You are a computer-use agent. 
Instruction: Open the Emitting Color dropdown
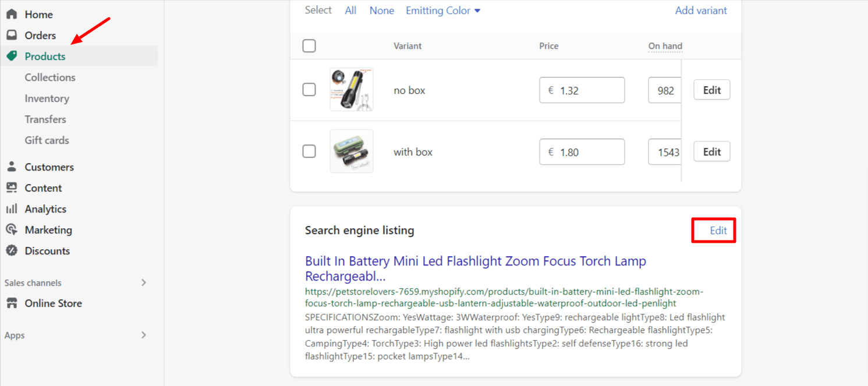[443, 10]
